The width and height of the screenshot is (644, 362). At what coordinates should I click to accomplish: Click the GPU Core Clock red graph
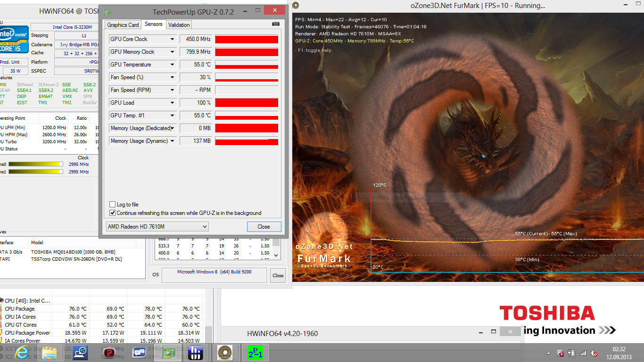click(x=247, y=39)
